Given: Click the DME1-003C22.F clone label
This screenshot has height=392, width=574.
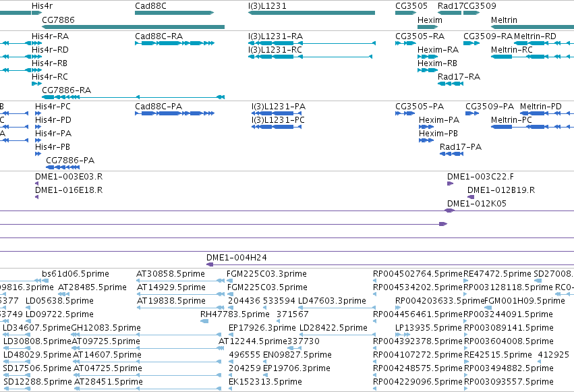Looking at the screenshot, I should click(x=480, y=177).
